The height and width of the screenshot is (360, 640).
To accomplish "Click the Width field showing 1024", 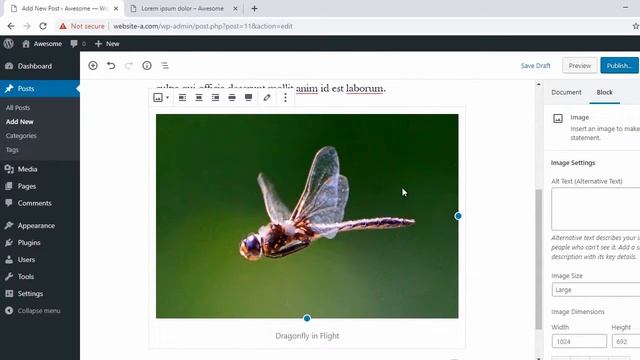I will [x=579, y=341].
